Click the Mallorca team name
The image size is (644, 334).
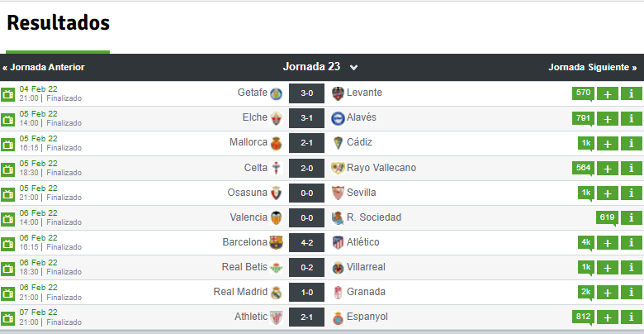(249, 142)
